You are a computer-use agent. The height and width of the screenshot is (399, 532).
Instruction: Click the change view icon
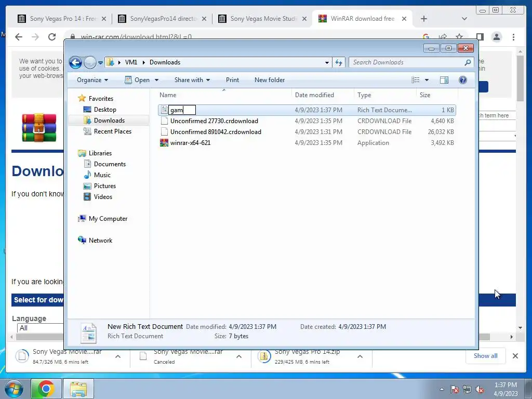[x=416, y=80]
